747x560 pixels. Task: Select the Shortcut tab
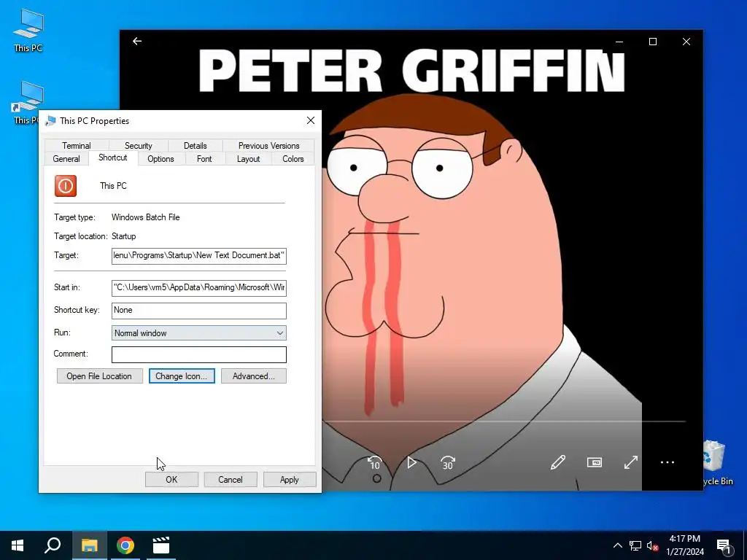pos(113,157)
